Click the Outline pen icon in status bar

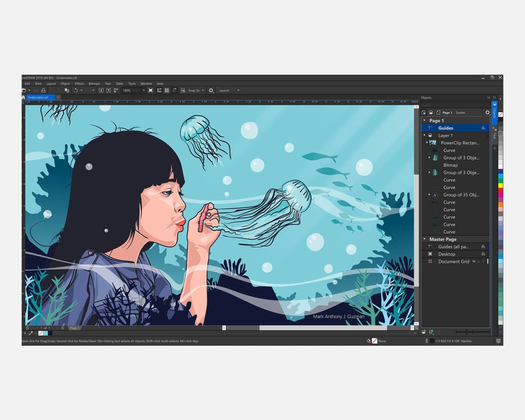pos(427,341)
